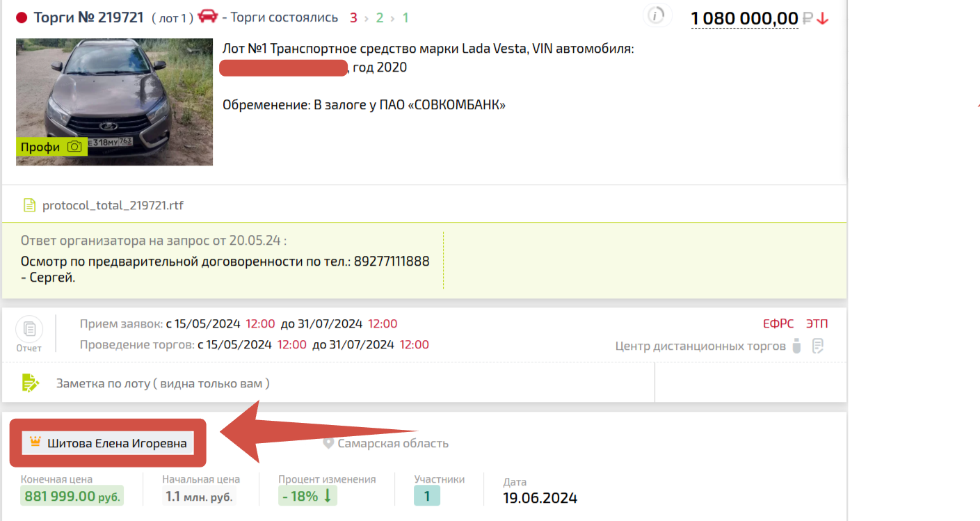Select stage number 2 in green
This screenshot has width=980, height=521.
click(380, 18)
